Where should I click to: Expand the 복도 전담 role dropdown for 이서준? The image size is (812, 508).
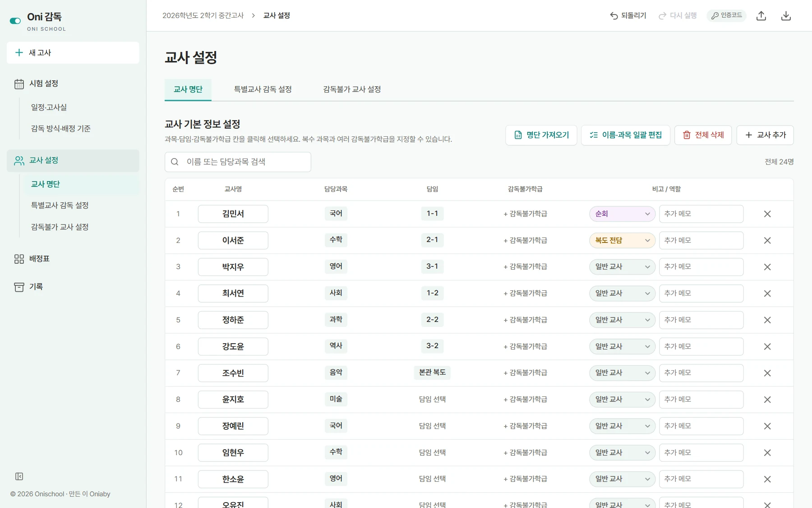click(x=622, y=241)
